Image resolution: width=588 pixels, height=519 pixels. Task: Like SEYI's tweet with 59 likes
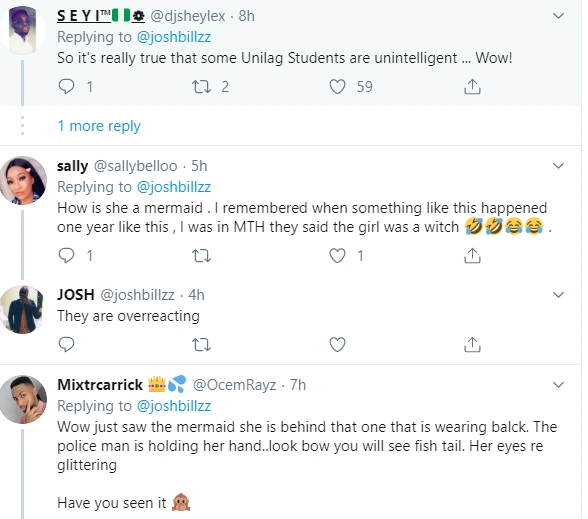[x=337, y=87]
